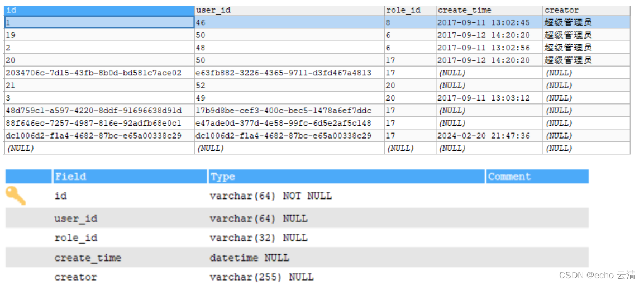Click user_id cell e63fb882-3226-4365-9711-d3fd467a4813
The width and height of the screenshot is (644, 285).
(x=289, y=73)
